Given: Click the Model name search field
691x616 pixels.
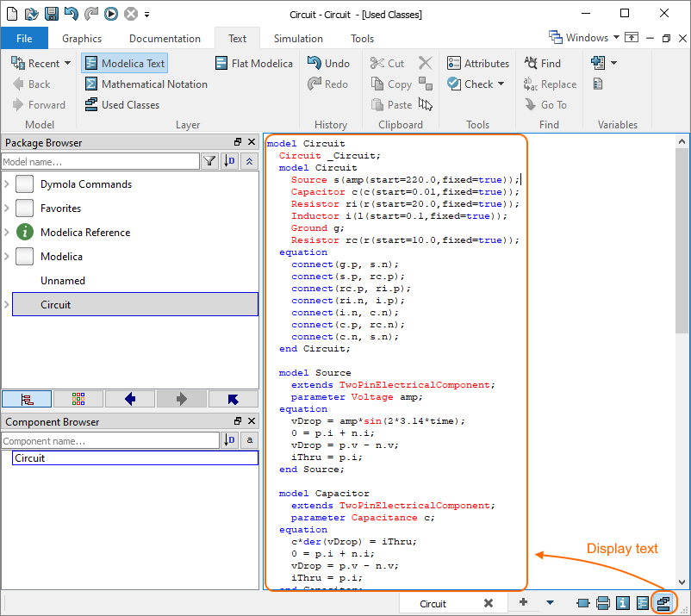Looking at the screenshot, I should click(100, 161).
